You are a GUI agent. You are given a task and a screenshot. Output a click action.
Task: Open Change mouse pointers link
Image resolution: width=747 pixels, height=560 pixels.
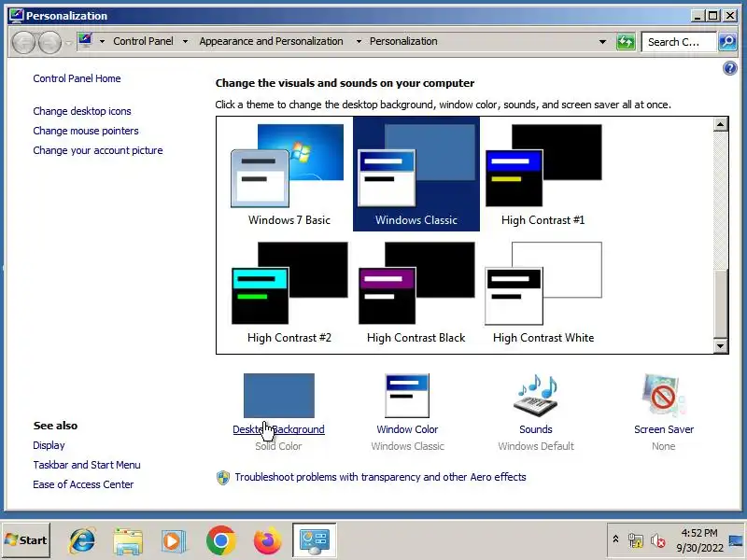click(86, 131)
